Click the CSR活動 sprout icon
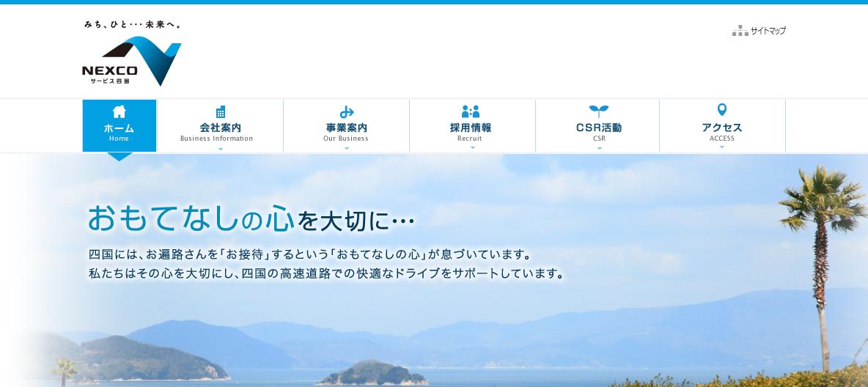This screenshot has width=868, height=387. (x=599, y=111)
